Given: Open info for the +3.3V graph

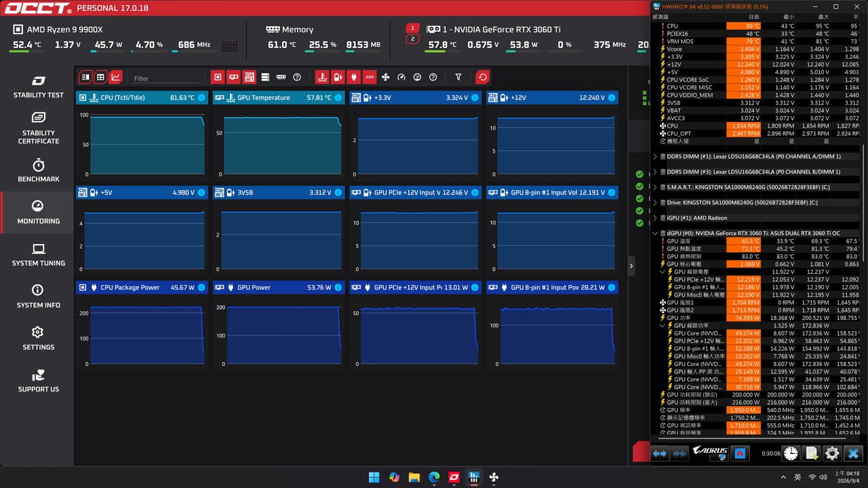Looking at the screenshot, I should 475,98.
